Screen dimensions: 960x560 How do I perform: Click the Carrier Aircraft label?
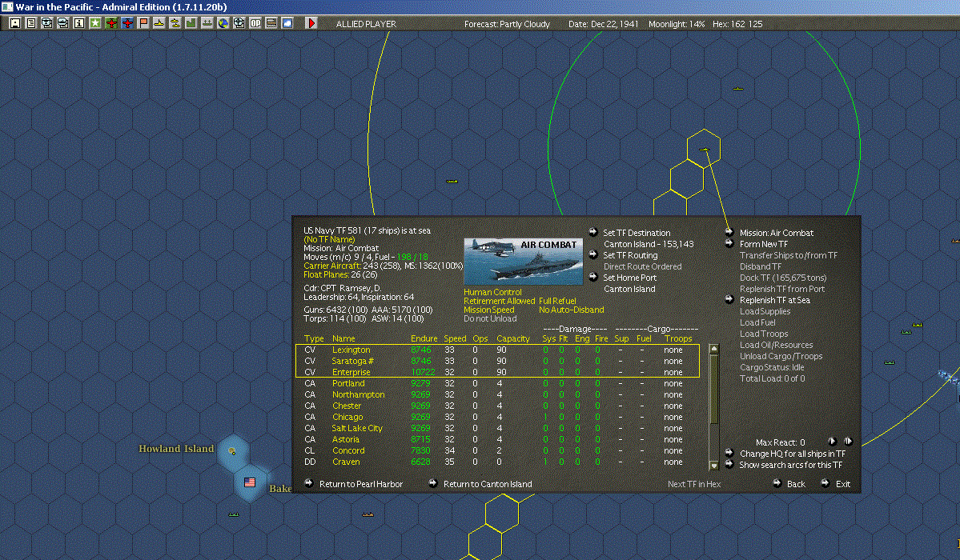[x=331, y=266]
